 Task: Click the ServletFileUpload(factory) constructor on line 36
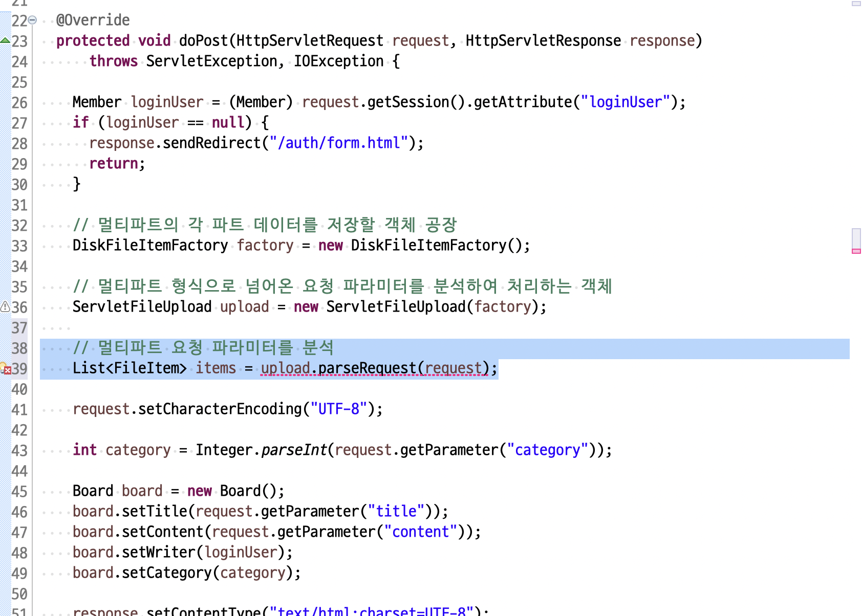pyautogui.click(x=432, y=306)
